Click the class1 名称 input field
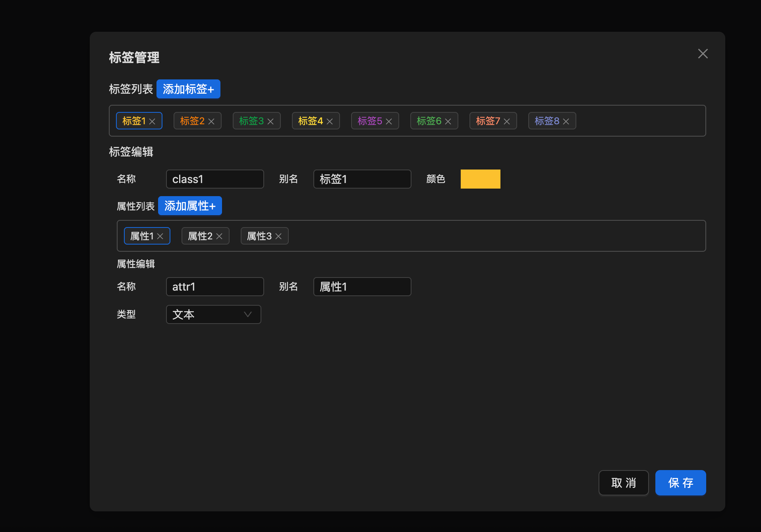 coord(215,179)
